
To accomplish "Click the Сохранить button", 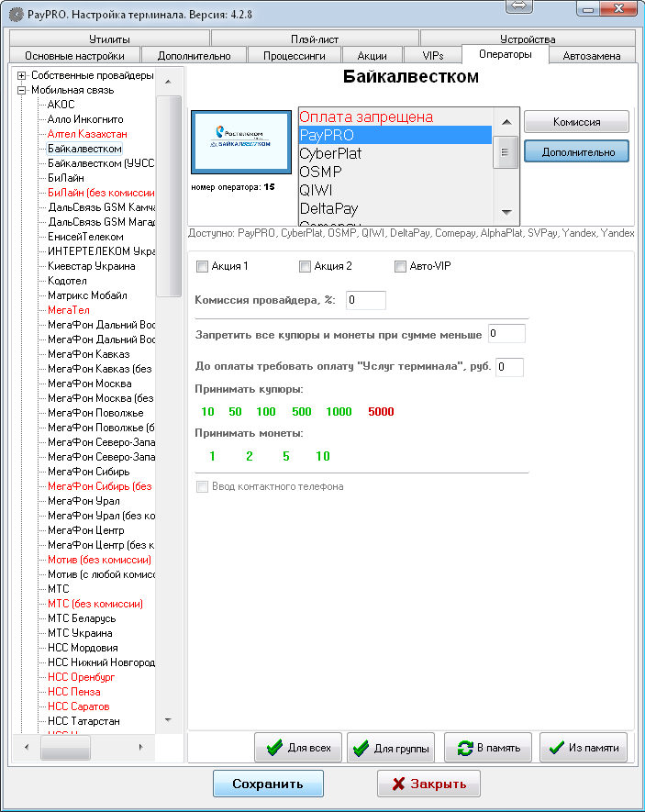I will [268, 784].
